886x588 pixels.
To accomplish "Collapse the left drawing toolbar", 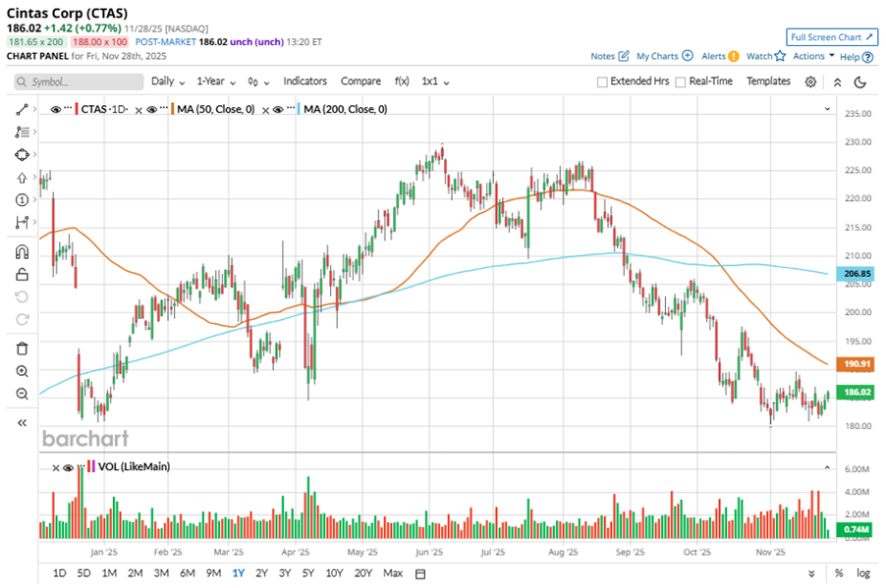I will 22,422.
